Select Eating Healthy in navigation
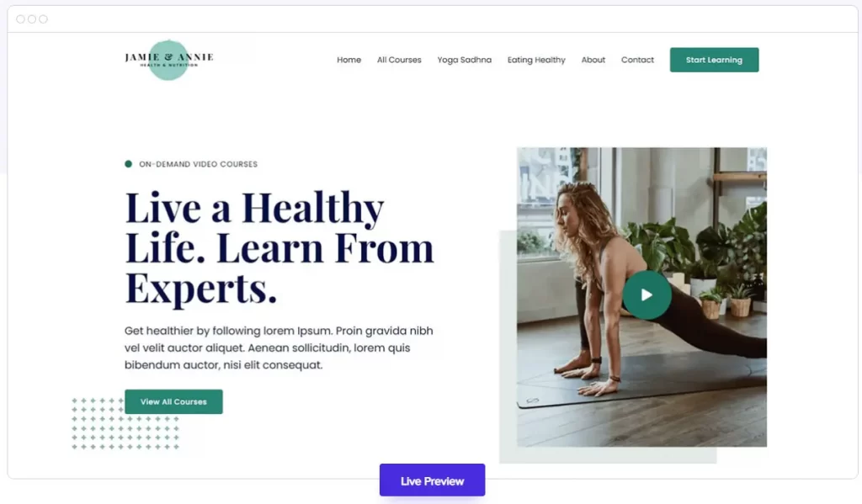 [536, 60]
